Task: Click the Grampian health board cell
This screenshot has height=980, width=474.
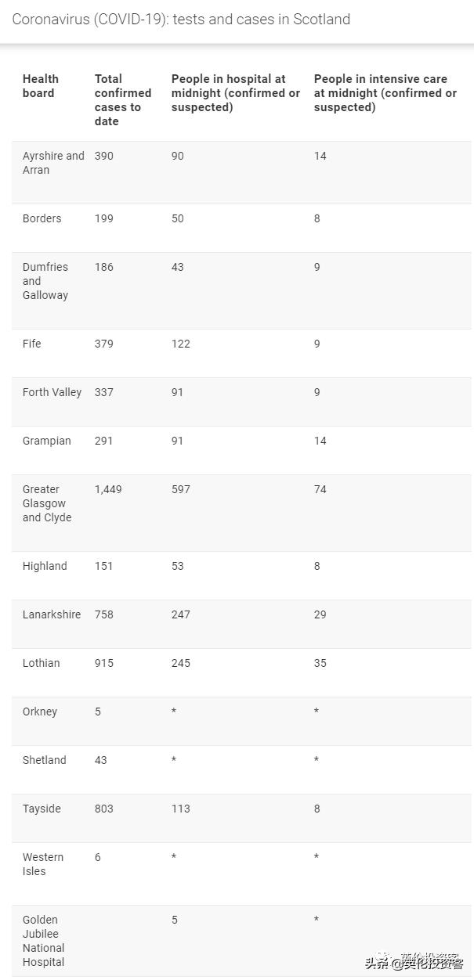Action: pos(46,441)
